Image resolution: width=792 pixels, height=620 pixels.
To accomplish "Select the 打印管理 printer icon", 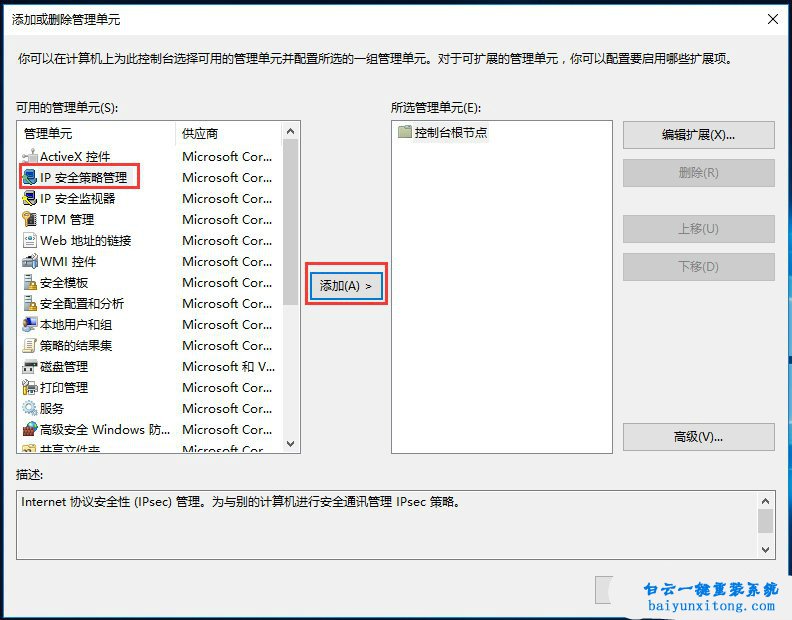I will tap(30, 387).
